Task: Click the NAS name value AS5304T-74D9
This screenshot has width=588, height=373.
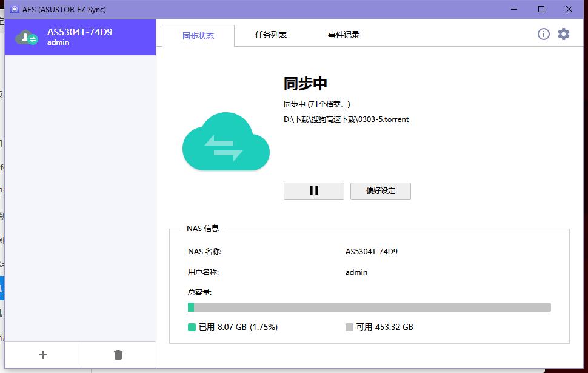Action: tap(371, 252)
